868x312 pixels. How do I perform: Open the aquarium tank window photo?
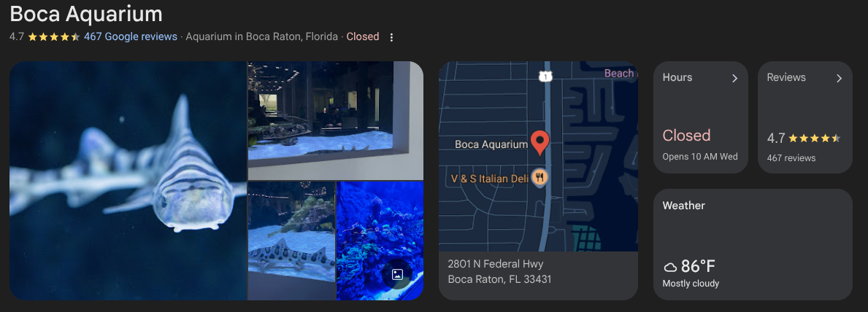tap(336, 120)
